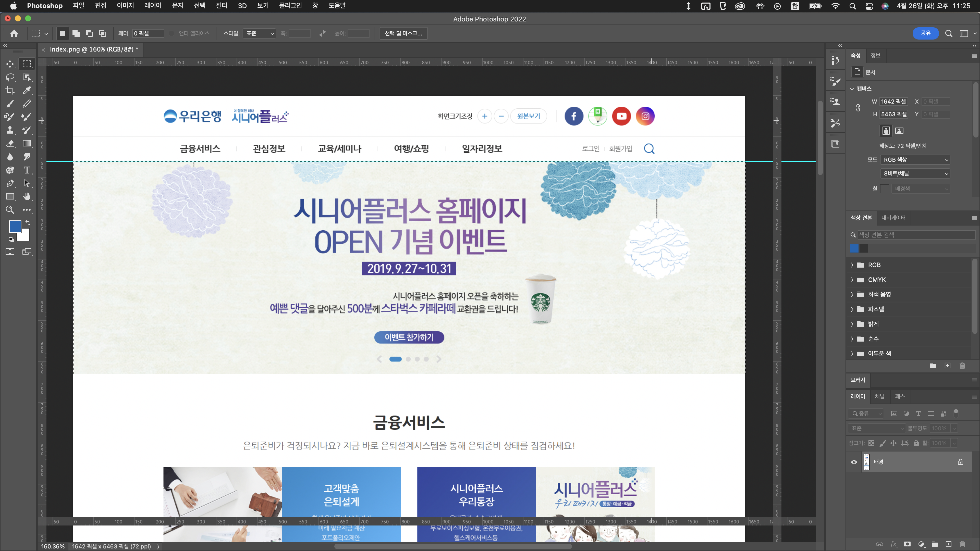Select the Brush tool
Image resolution: width=980 pixels, height=551 pixels.
10,103
